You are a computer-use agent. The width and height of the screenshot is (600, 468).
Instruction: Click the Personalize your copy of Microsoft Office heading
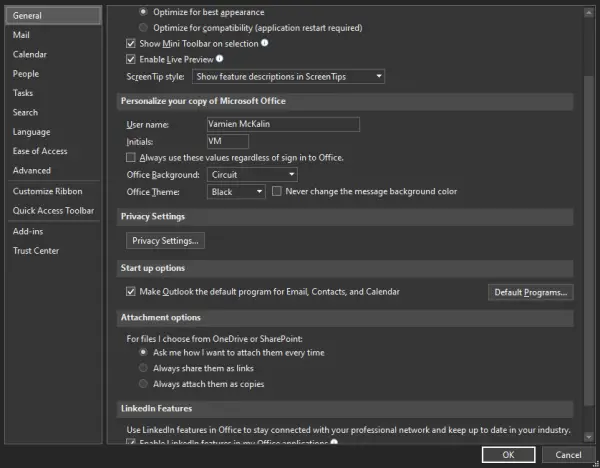pyautogui.click(x=203, y=101)
